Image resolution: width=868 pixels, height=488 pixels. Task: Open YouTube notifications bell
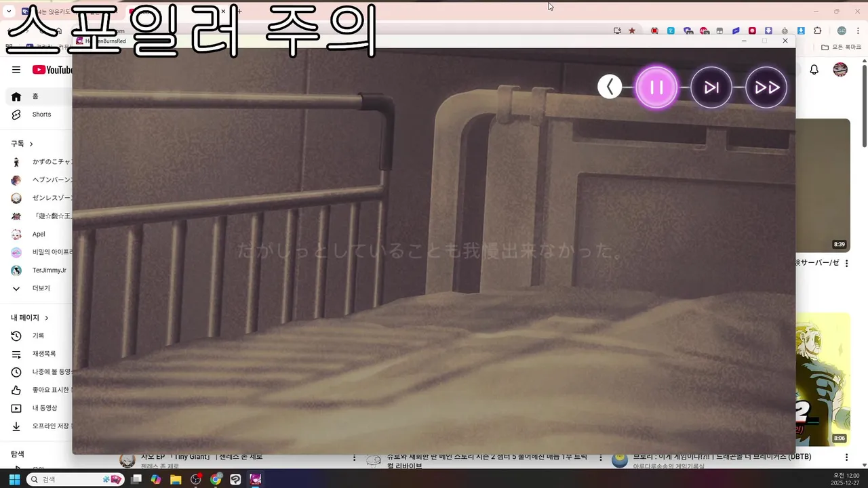click(814, 70)
